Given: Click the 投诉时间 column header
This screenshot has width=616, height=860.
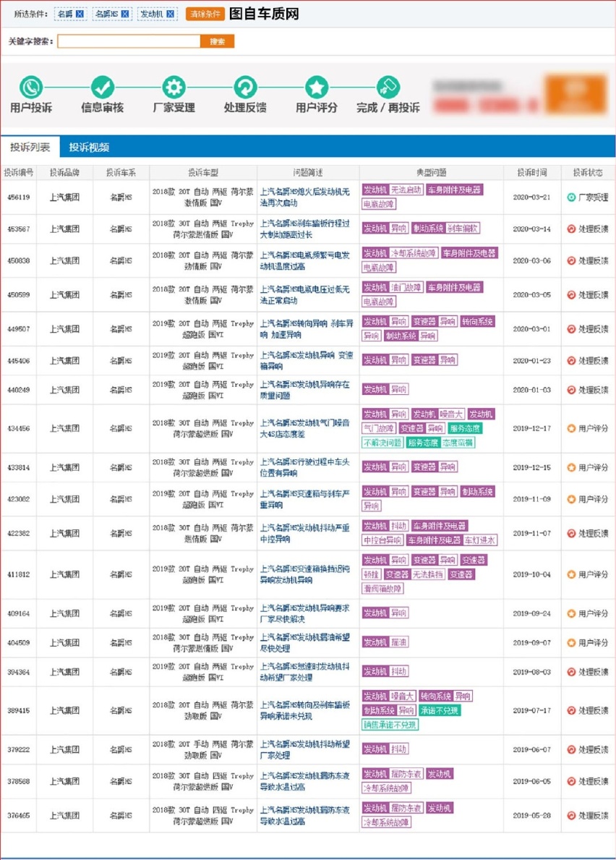Looking at the screenshot, I should click(x=531, y=172).
